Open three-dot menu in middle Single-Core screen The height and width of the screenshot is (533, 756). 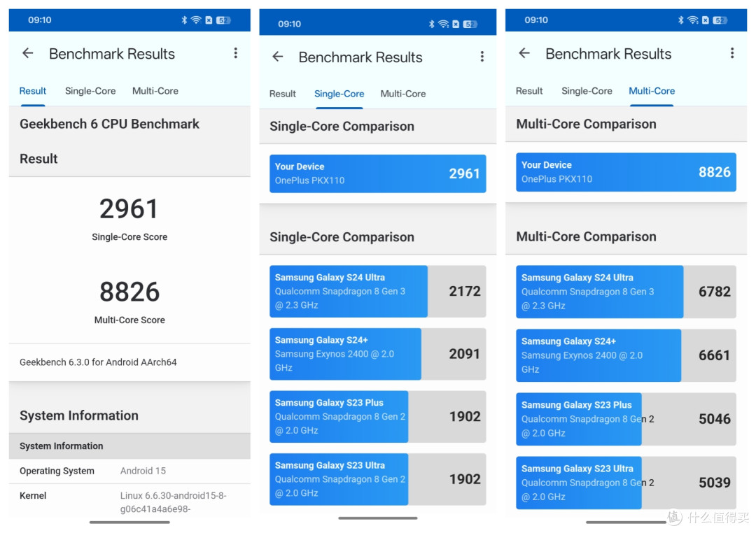coord(482,57)
